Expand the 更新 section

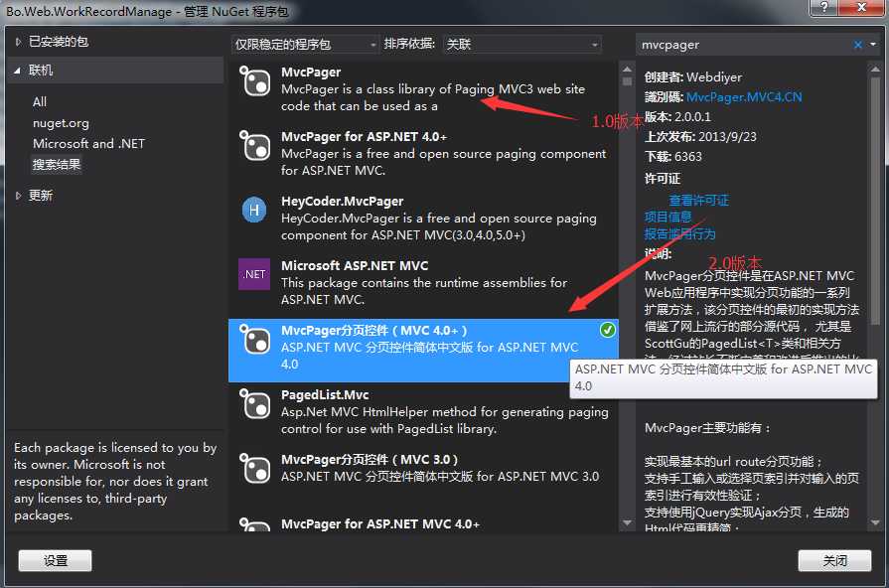pyautogui.click(x=18, y=196)
